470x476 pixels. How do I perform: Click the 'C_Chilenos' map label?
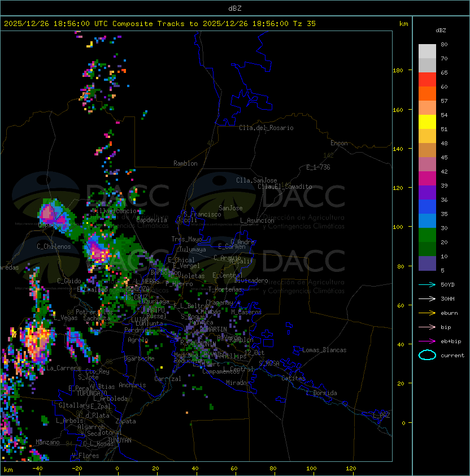(x=54, y=246)
